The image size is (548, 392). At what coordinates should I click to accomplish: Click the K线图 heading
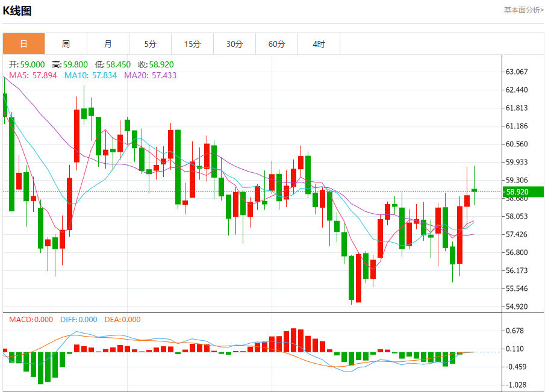(17, 11)
